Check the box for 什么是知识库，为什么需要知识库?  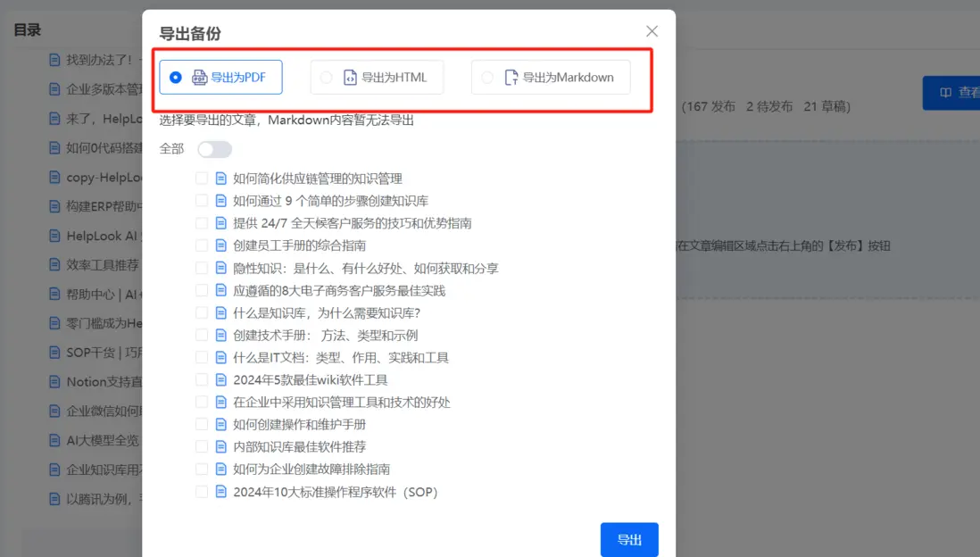point(201,312)
